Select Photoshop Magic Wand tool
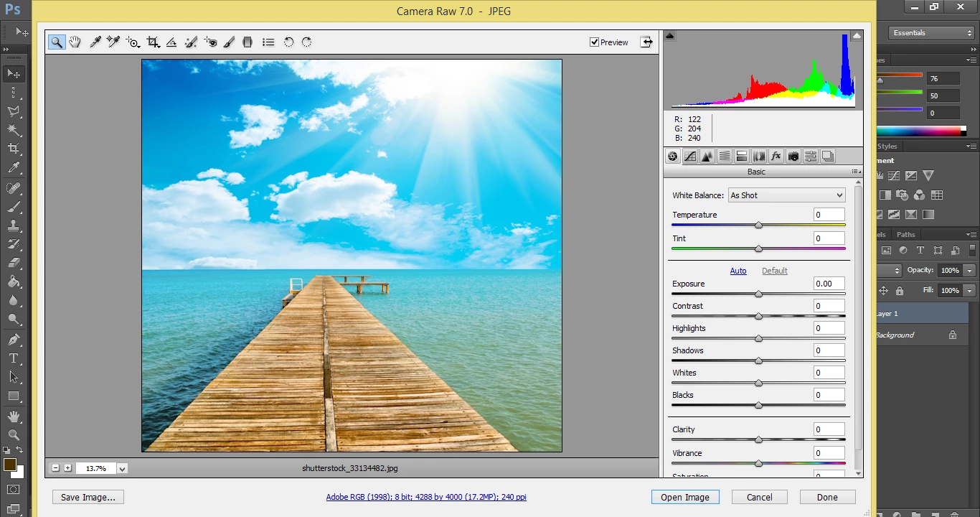The width and height of the screenshot is (980, 517). (13, 129)
